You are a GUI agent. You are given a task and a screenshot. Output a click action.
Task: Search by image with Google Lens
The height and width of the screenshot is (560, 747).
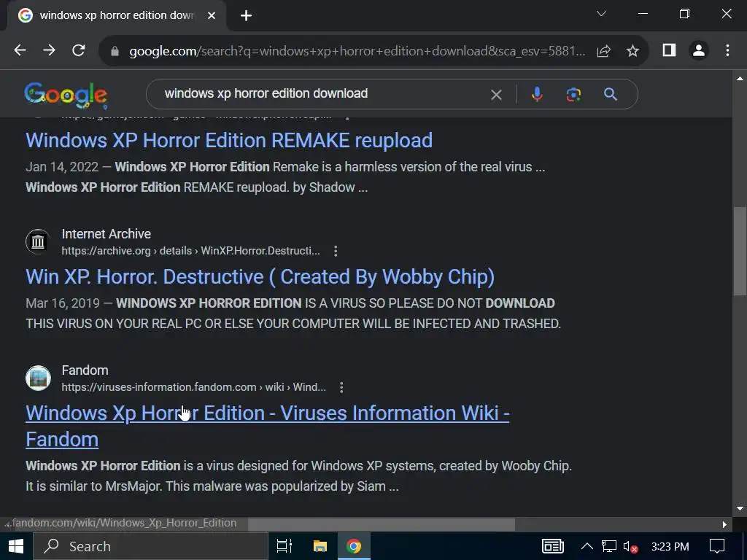point(573,94)
